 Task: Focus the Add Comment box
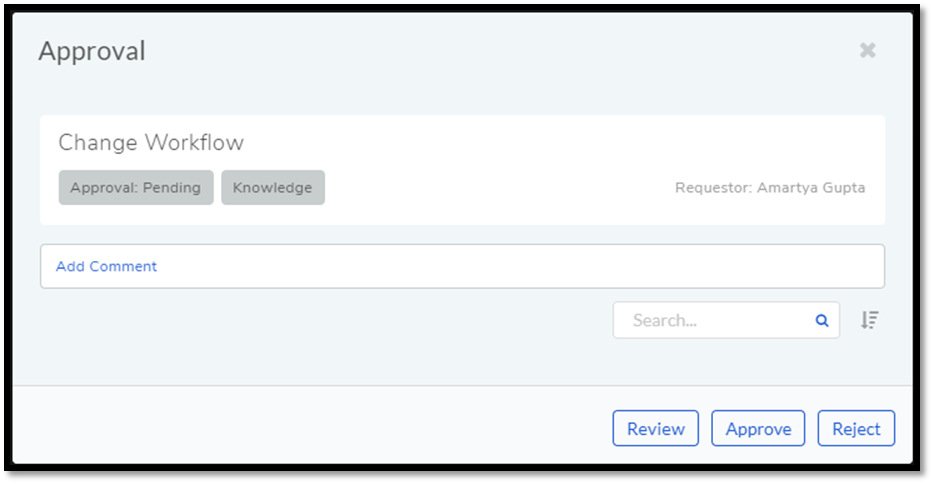[462, 266]
